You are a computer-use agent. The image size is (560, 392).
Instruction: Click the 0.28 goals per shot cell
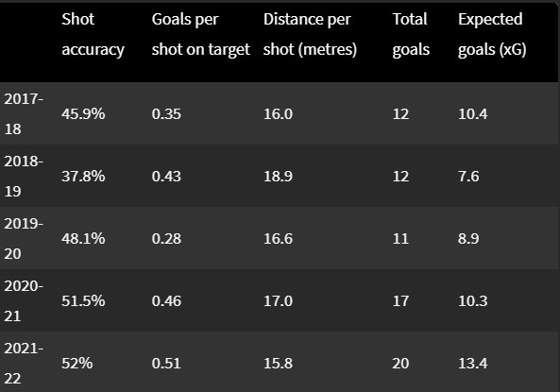166,238
